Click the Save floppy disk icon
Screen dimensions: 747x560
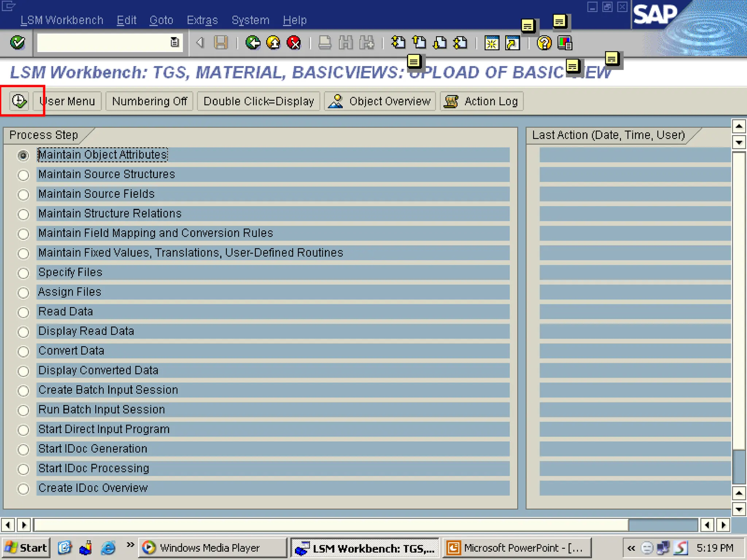[x=221, y=43]
